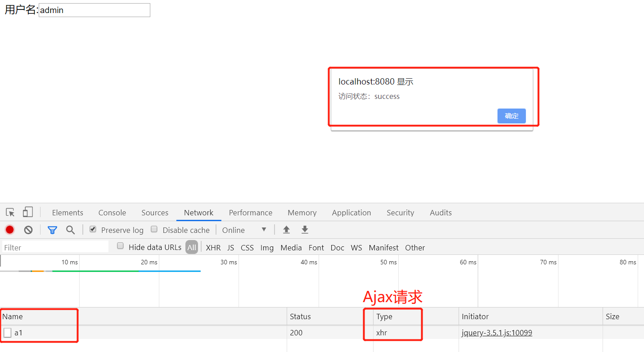Viewport: 644px width, 352px height.
Task: Click the Filter text input field
Action: pos(55,247)
